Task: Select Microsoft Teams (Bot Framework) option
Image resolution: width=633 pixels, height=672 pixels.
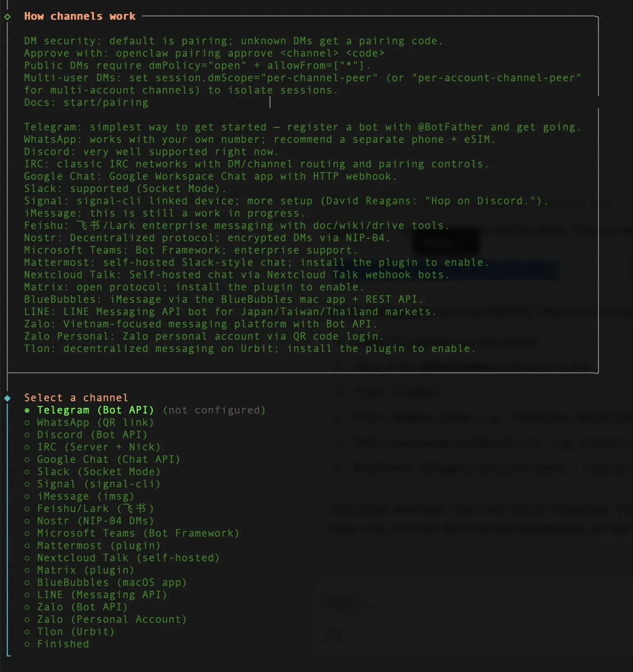Action: tap(138, 533)
